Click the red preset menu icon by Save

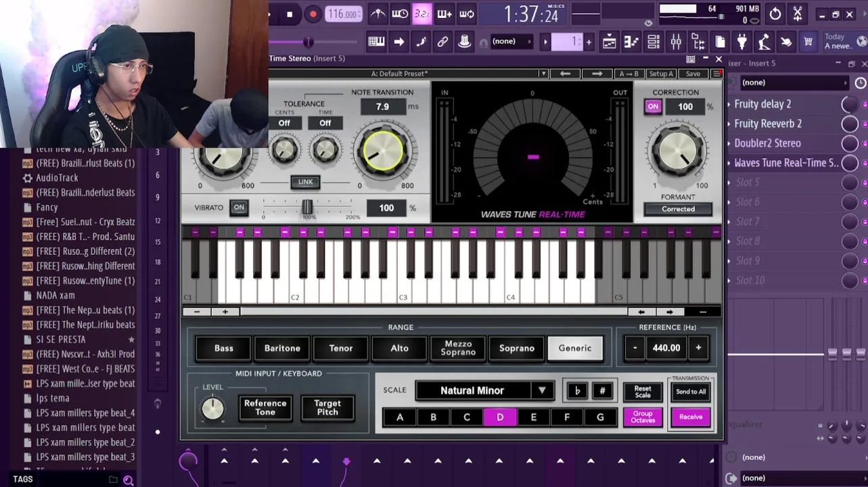coord(716,74)
